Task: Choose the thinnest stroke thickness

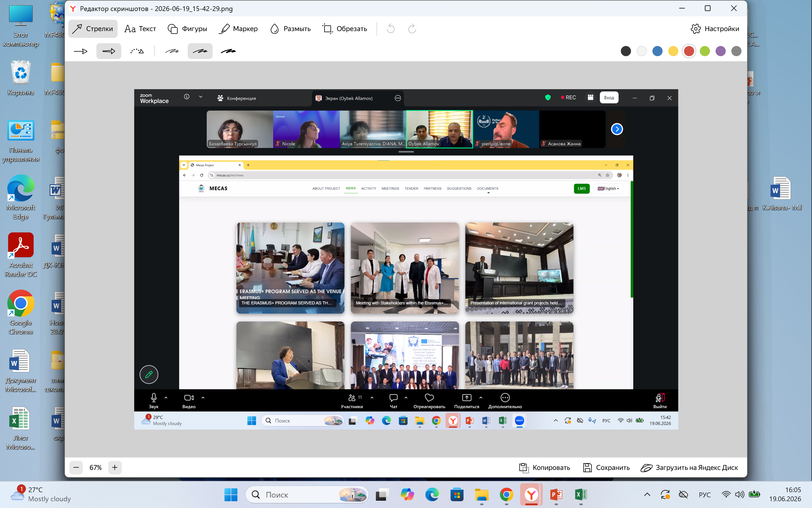Action: pos(172,51)
